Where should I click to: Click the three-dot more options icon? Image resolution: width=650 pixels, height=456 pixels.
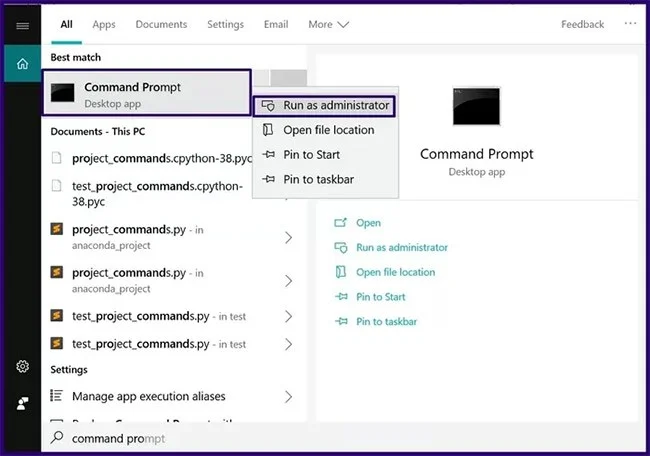[x=630, y=24]
